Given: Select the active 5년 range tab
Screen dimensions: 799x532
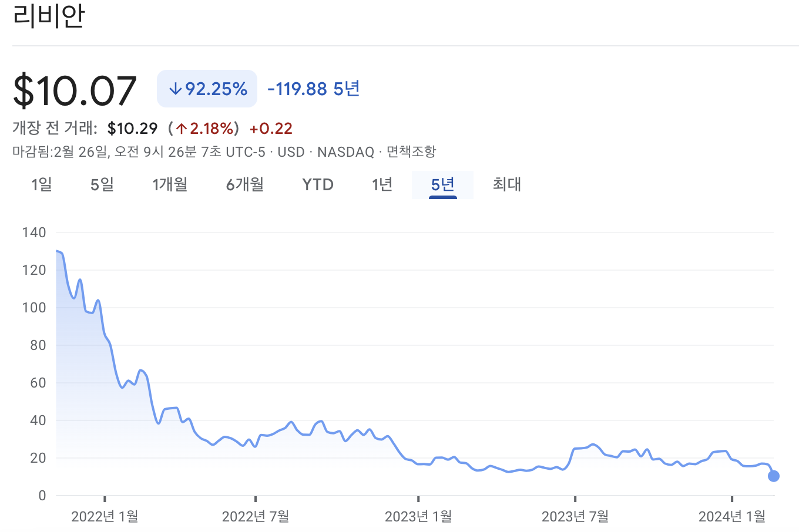Looking at the screenshot, I should point(443,184).
